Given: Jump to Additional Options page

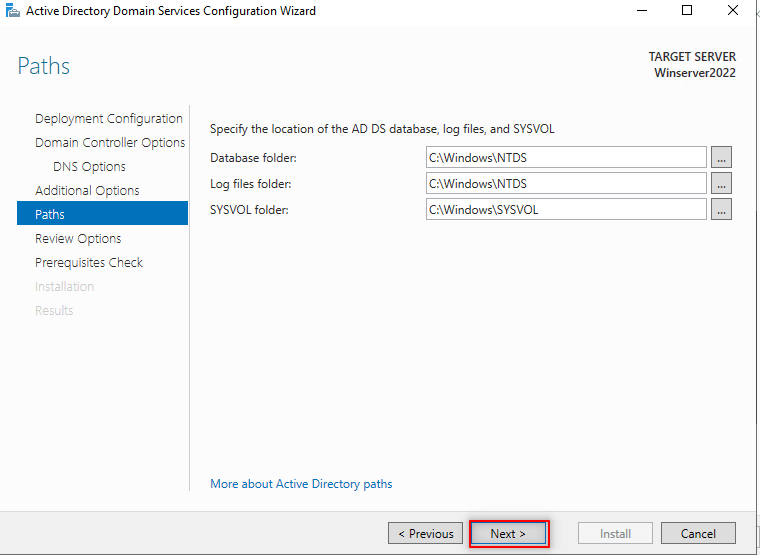Looking at the screenshot, I should tap(87, 190).
